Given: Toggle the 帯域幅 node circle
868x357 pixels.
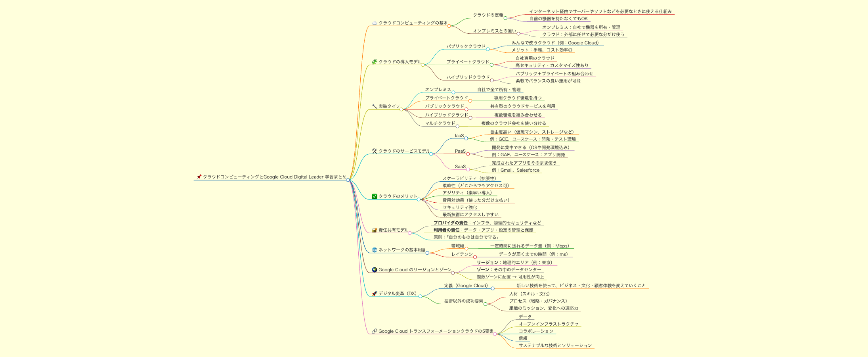Looking at the screenshot, I should 467,249.
